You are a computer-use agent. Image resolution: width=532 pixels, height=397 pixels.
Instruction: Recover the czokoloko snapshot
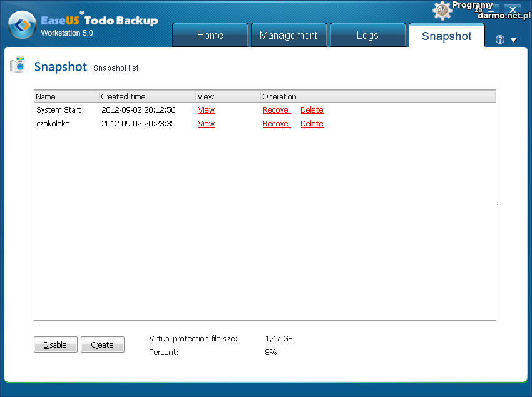(277, 124)
